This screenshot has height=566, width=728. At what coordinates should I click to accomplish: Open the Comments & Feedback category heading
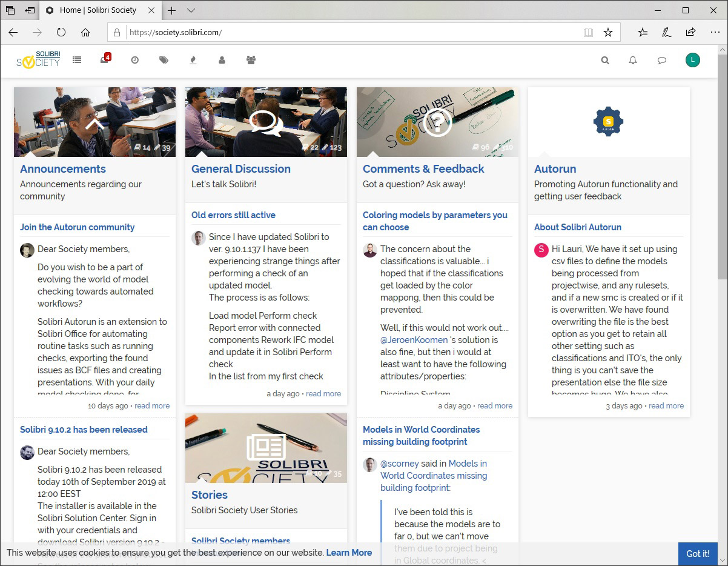pos(423,169)
